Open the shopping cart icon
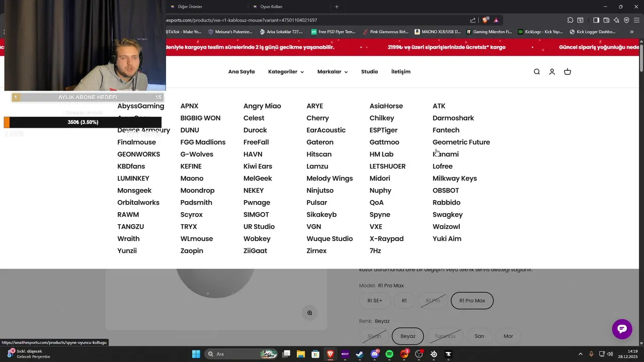The height and width of the screenshot is (362, 644). pos(568,72)
